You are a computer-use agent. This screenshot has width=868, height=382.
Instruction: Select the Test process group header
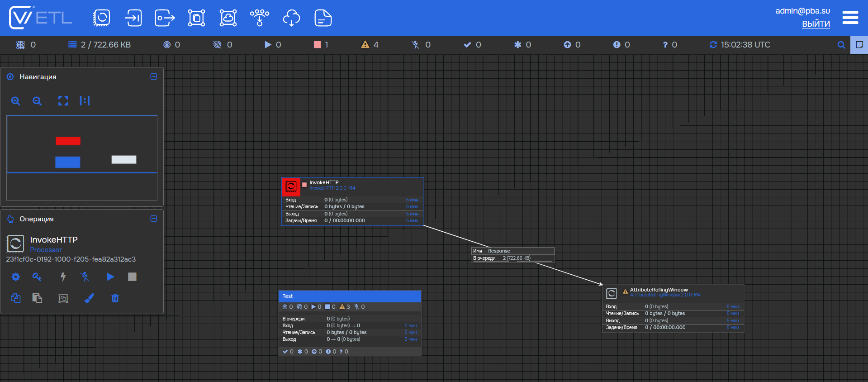click(x=350, y=296)
